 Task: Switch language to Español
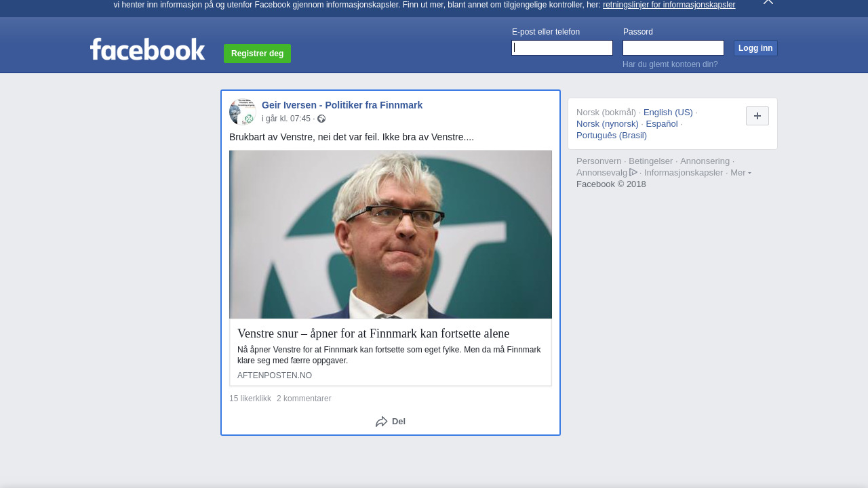click(662, 124)
